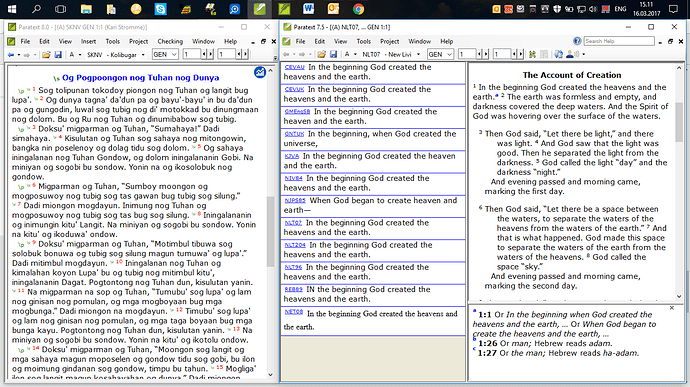This screenshot has height=387, width=690.
Task: Click the blue circular progress icon in SKNV pane
Action: 260,72
